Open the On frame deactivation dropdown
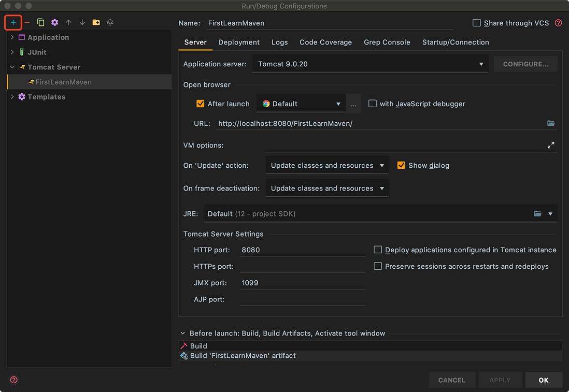 (x=327, y=188)
